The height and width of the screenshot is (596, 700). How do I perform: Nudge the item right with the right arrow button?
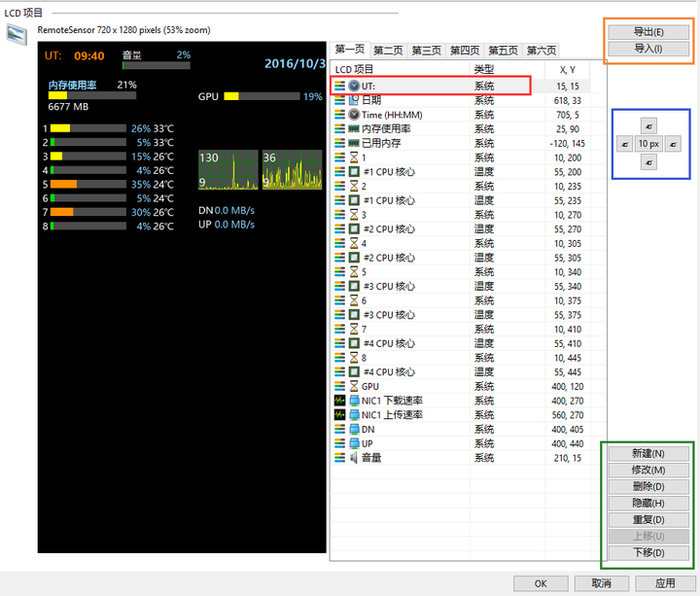672,144
